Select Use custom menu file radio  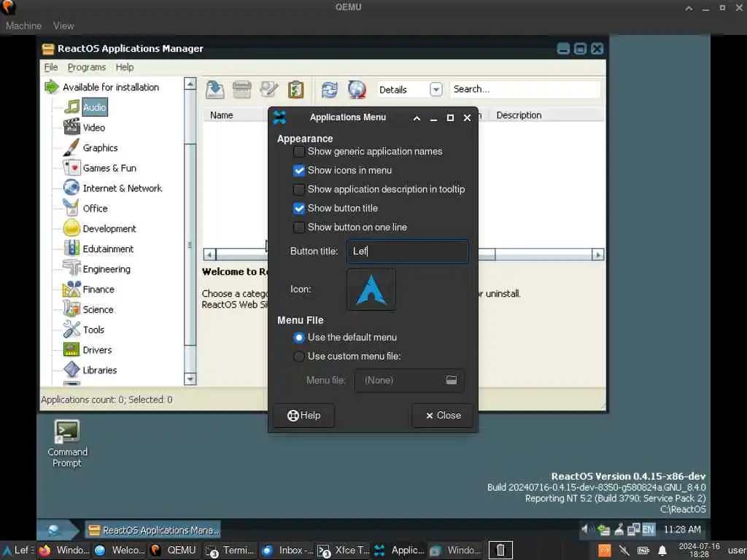coord(298,356)
